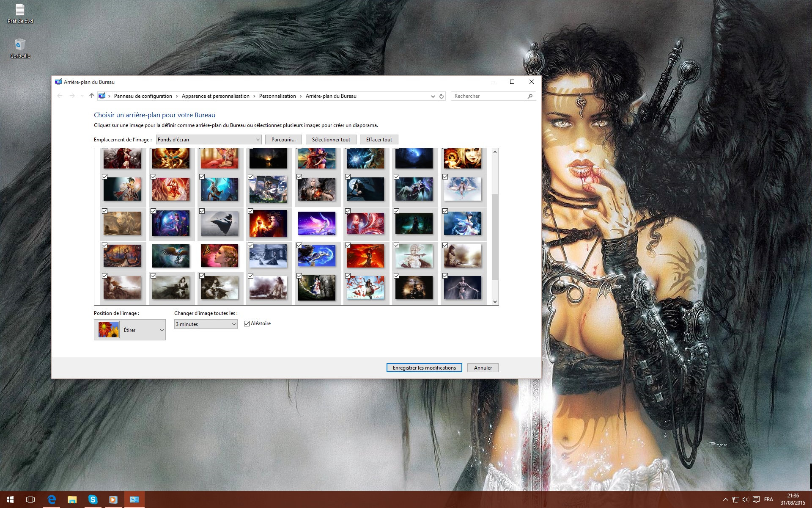Click Effacer tout button

click(379, 140)
